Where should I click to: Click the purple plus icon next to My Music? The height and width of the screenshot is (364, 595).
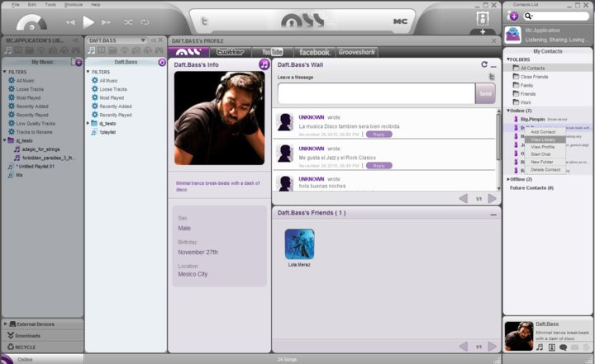[x=79, y=63]
